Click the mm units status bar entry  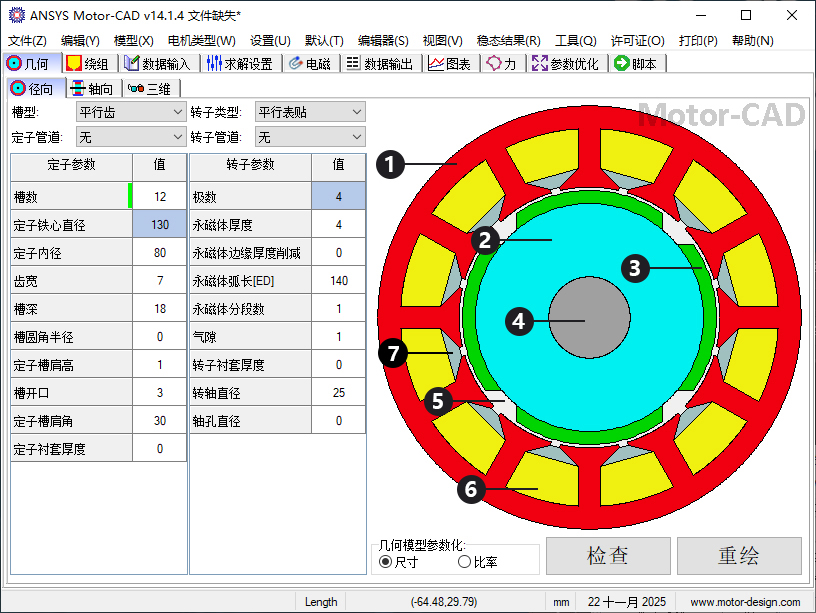point(561,602)
